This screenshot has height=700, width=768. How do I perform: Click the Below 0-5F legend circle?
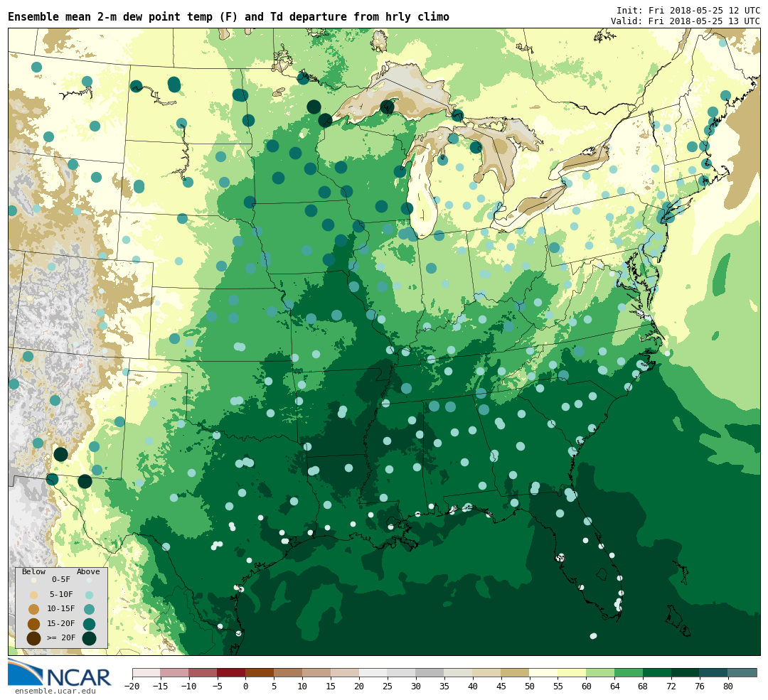click(x=34, y=580)
